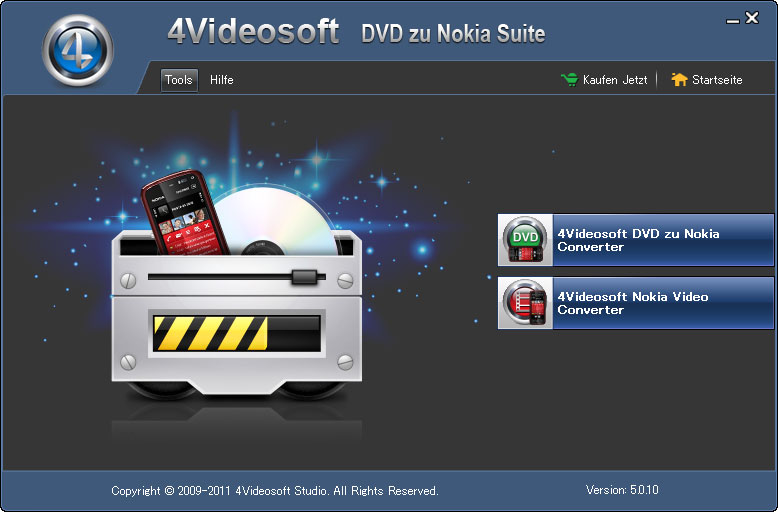Click the orange house Startseite icon
This screenshot has width=778, height=512.
(x=680, y=80)
